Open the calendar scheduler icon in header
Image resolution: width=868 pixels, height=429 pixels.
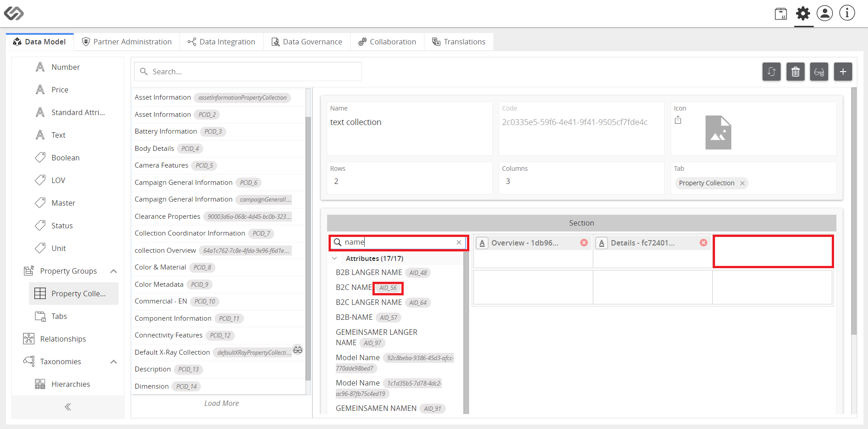(x=781, y=14)
